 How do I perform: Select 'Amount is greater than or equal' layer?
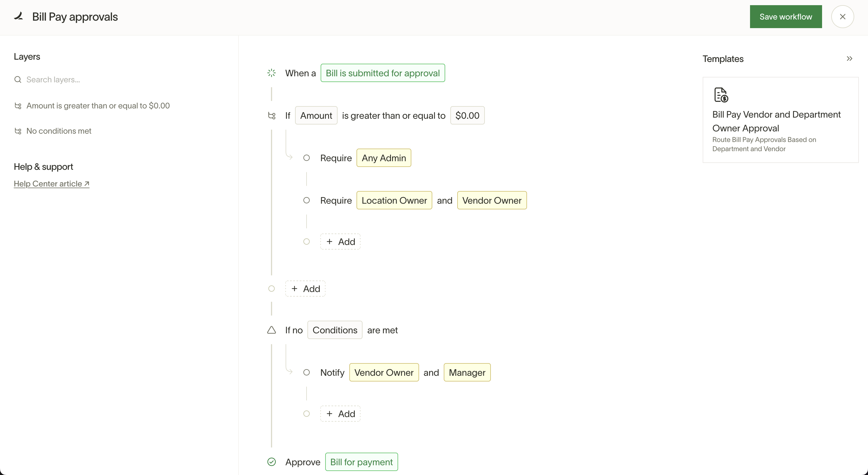pos(98,106)
